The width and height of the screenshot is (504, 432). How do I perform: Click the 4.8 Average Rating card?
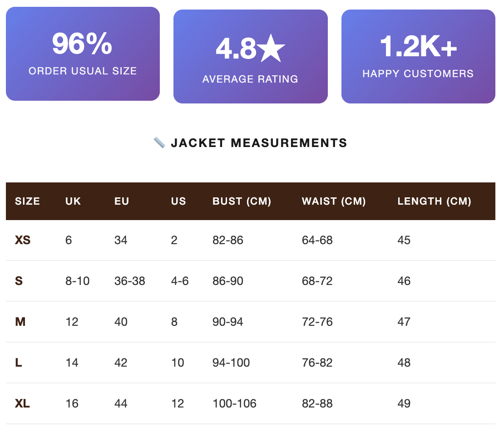(250, 56)
